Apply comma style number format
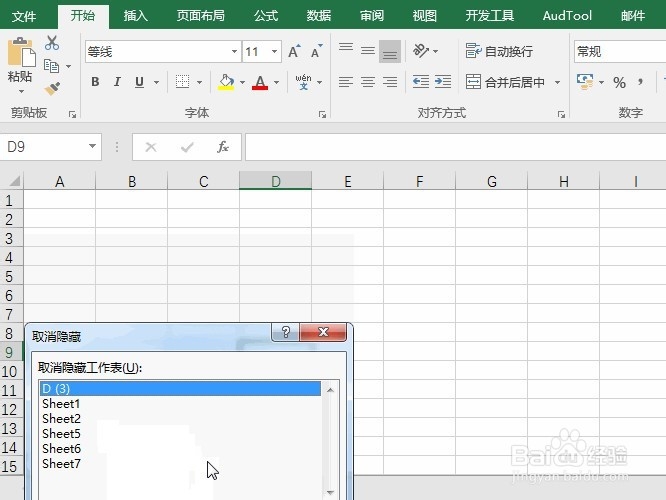Image resolution: width=666 pixels, height=500 pixels. click(641, 81)
